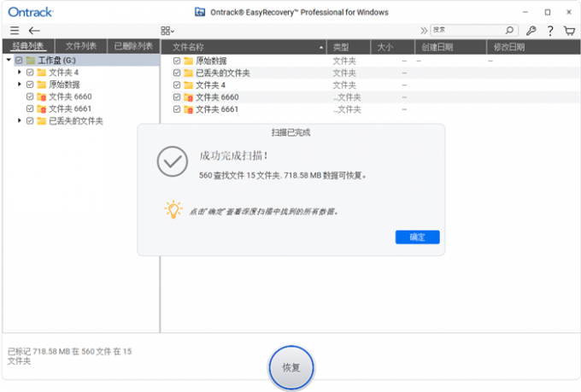This screenshot has height=392, width=581.
Task: Open help question mark icon
Action: tap(550, 31)
